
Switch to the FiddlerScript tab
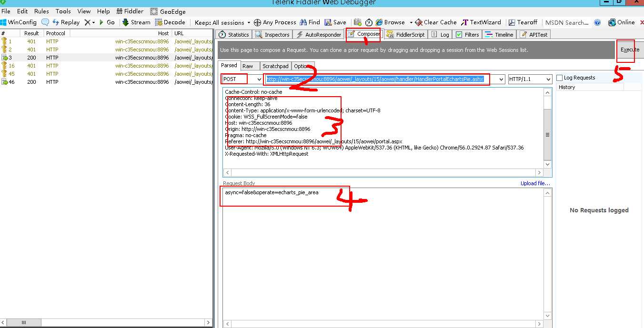tap(405, 34)
